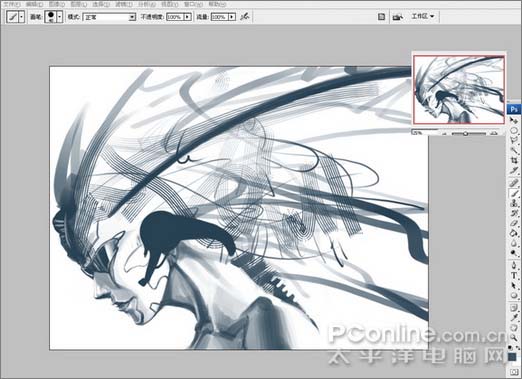Image resolution: width=522 pixels, height=379 pixels.
Task: Open the 帮助 (Help) menu
Action: pos(217,4)
